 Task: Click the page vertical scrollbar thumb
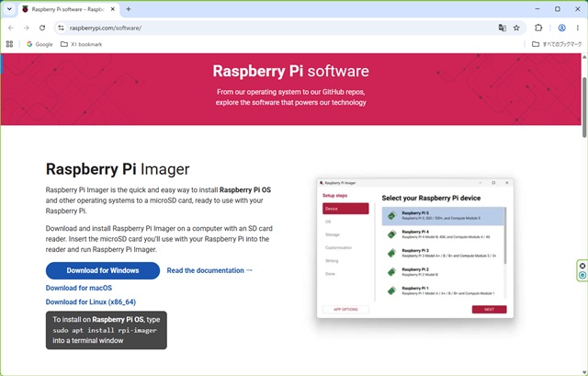tap(584, 108)
